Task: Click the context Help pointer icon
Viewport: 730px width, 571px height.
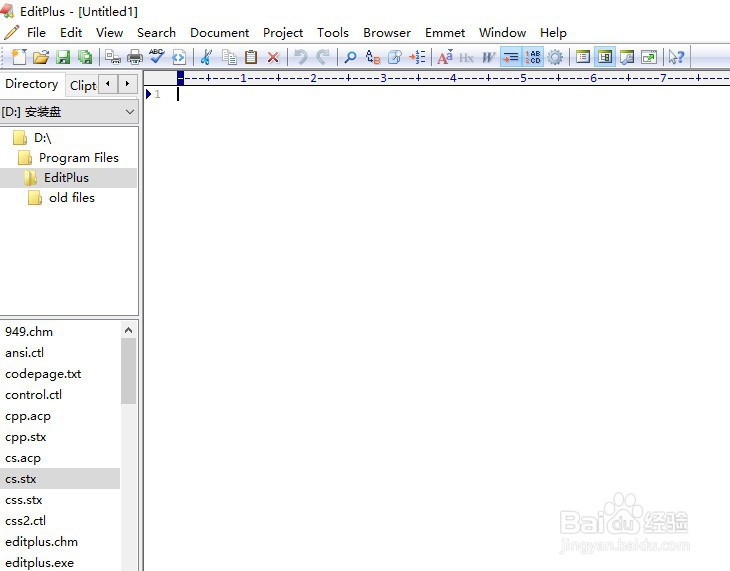Action: point(676,57)
